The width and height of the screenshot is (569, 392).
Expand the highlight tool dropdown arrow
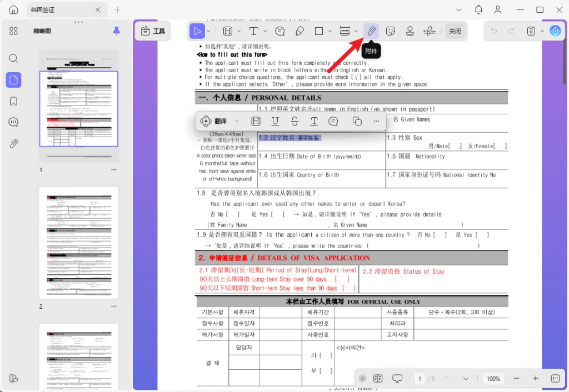(x=239, y=31)
